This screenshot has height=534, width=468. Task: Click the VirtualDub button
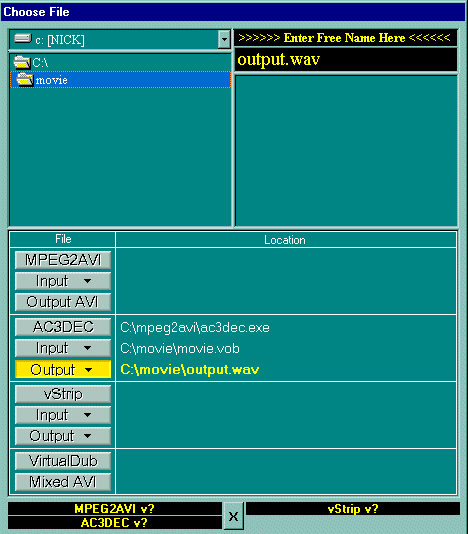click(63, 461)
